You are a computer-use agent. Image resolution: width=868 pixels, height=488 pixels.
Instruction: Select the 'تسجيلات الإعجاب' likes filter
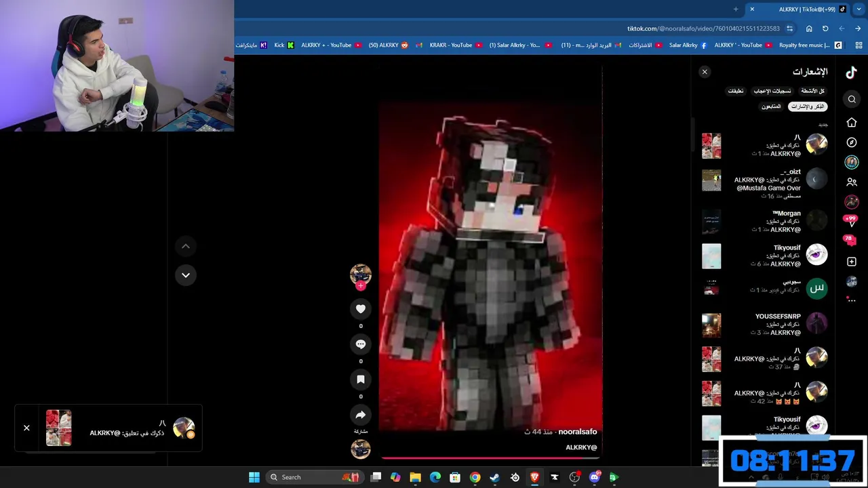(x=772, y=91)
